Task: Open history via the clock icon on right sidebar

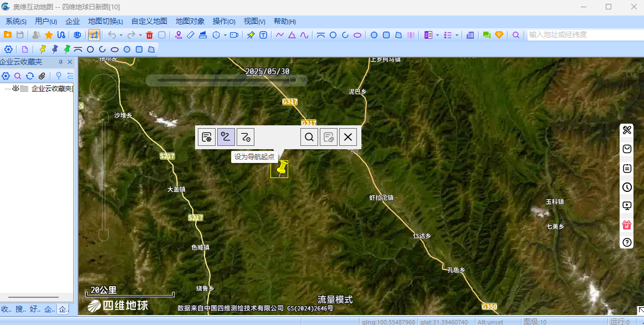Action: point(626,187)
